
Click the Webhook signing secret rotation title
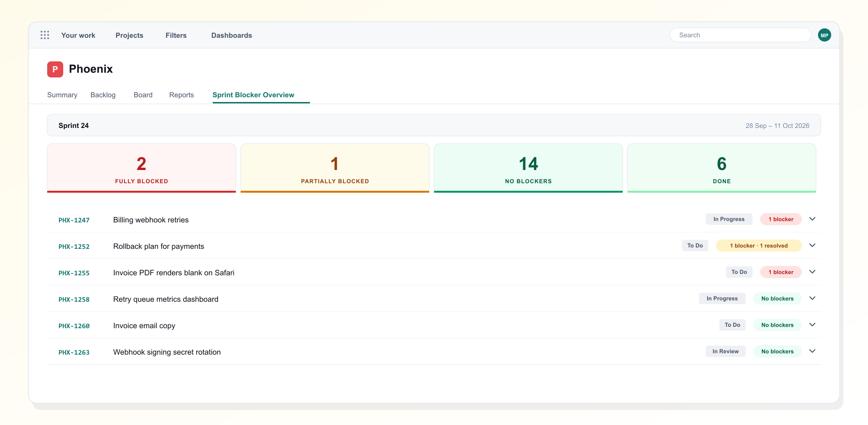167,352
